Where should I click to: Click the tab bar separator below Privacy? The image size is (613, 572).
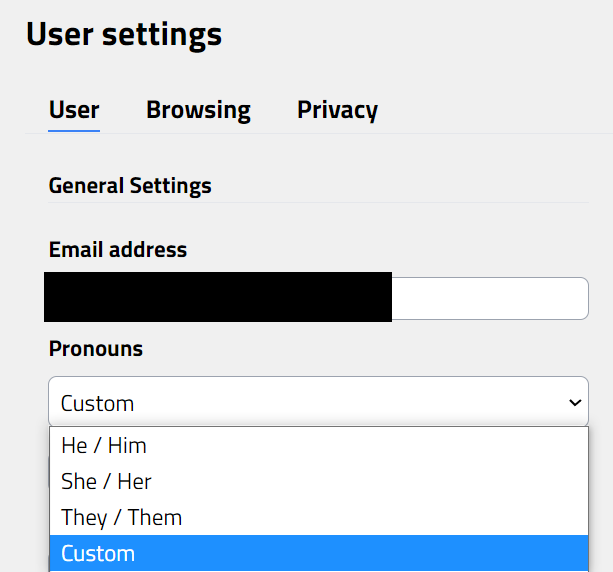tap(337, 133)
